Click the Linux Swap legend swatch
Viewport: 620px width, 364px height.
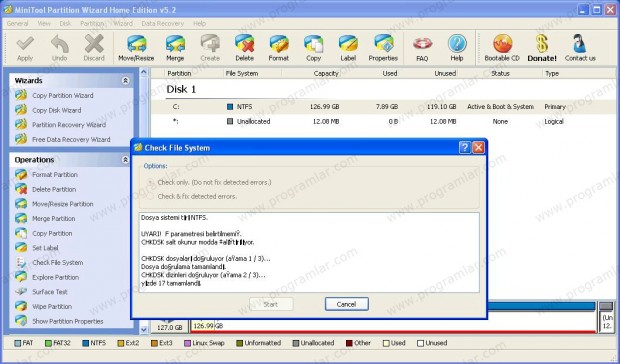coord(187,343)
